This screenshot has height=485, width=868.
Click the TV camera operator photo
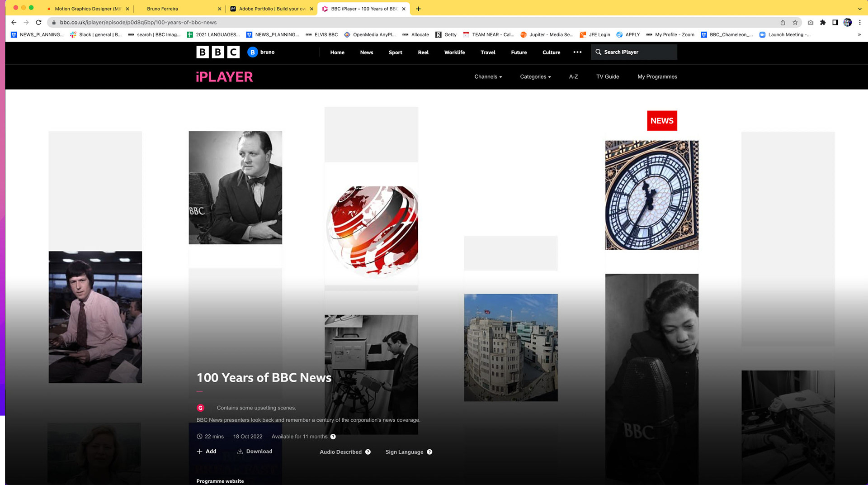[371, 375]
